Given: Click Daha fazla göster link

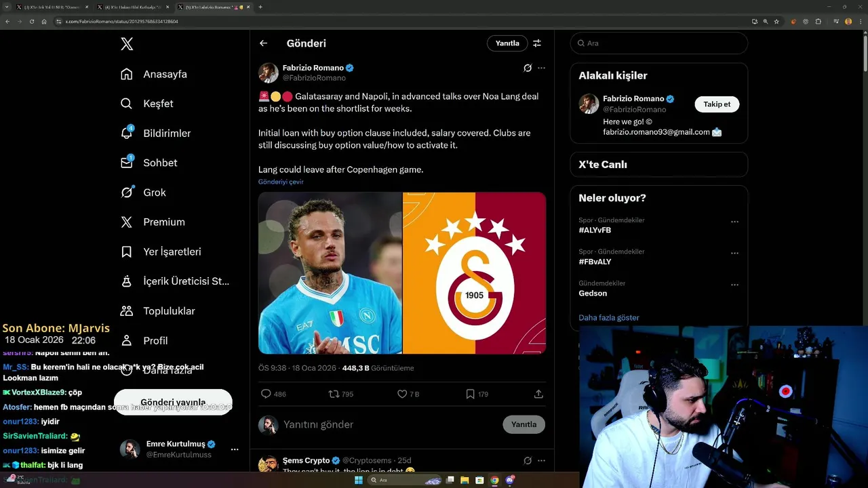Looking at the screenshot, I should [x=609, y=317].
